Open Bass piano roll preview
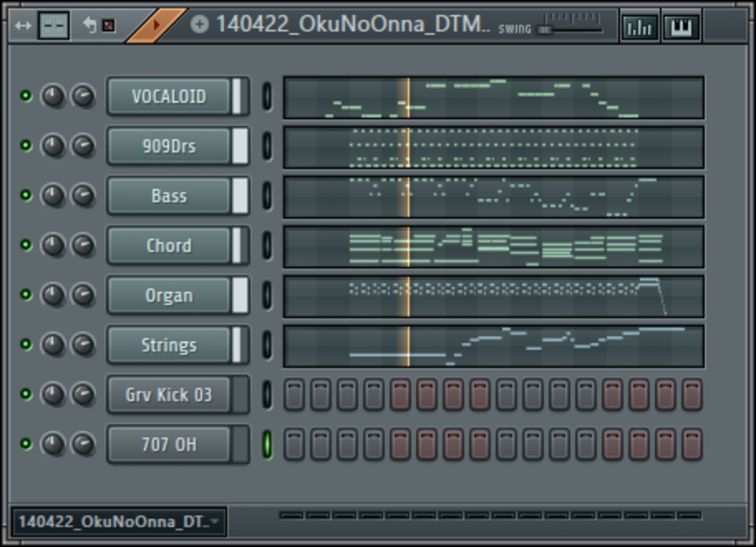The image size is (756, 547). tap(493, 197)
